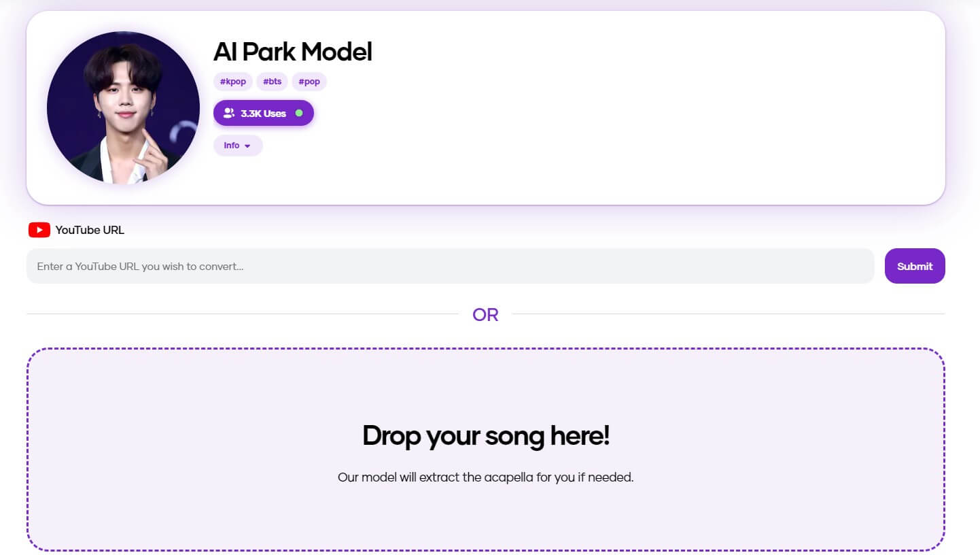The width and height of the screenshot is (980, 555).
Task: Click the YouTube URL label text
Action: click(90, 230)
